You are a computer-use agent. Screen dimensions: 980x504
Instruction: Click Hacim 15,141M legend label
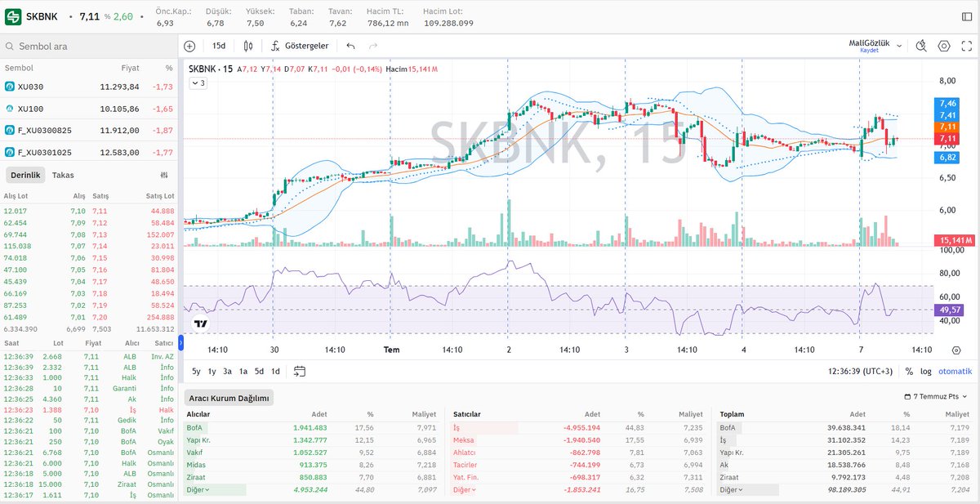coord(412,69)
